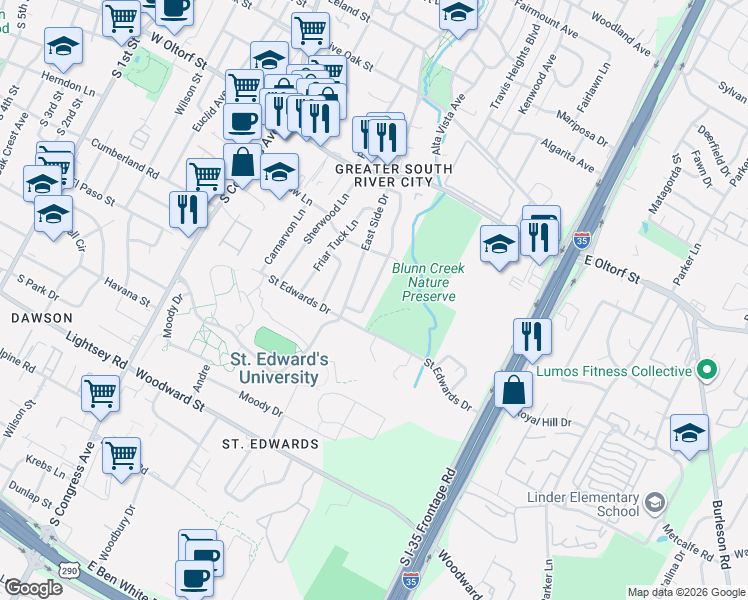Image resolution: width=748 pixels, height=600 pixels.
Task: Click the Woodward St label near Lightsey Rd
Action: coord(170,390)
